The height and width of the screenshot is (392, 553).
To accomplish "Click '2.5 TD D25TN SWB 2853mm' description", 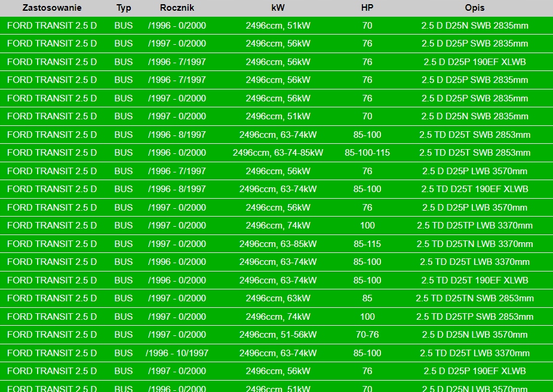I will coord(475,298).
